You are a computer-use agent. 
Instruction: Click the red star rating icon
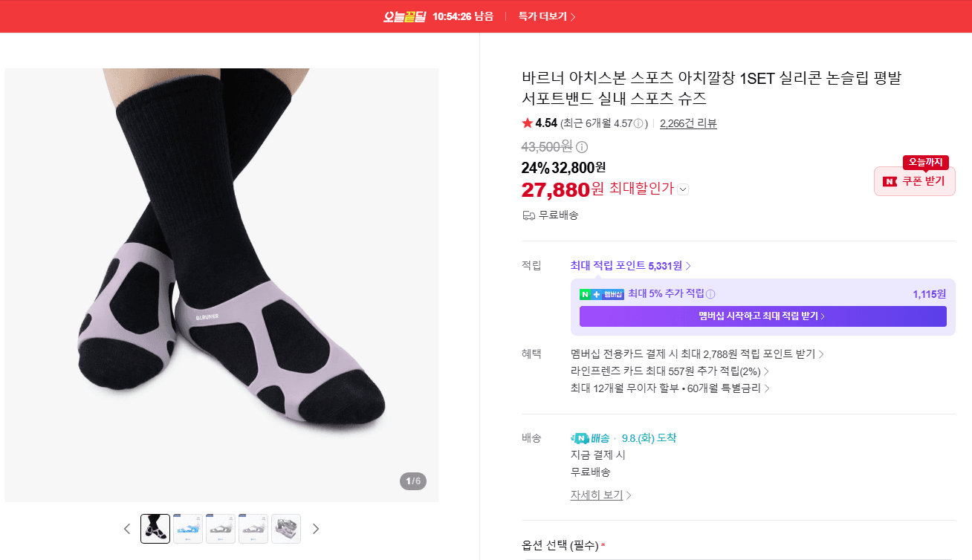click(528, 123)
